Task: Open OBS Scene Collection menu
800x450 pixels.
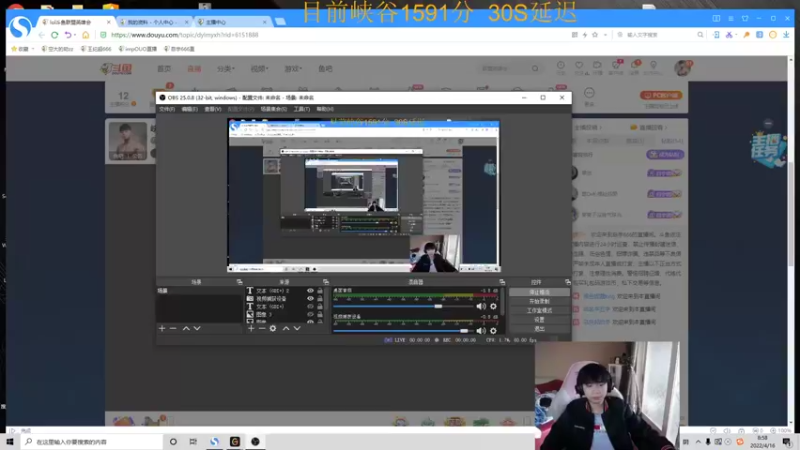Action: point(273,109)
